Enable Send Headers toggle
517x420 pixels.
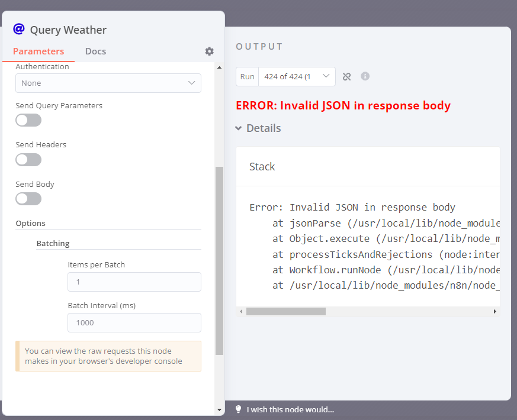tap(28, 160)
